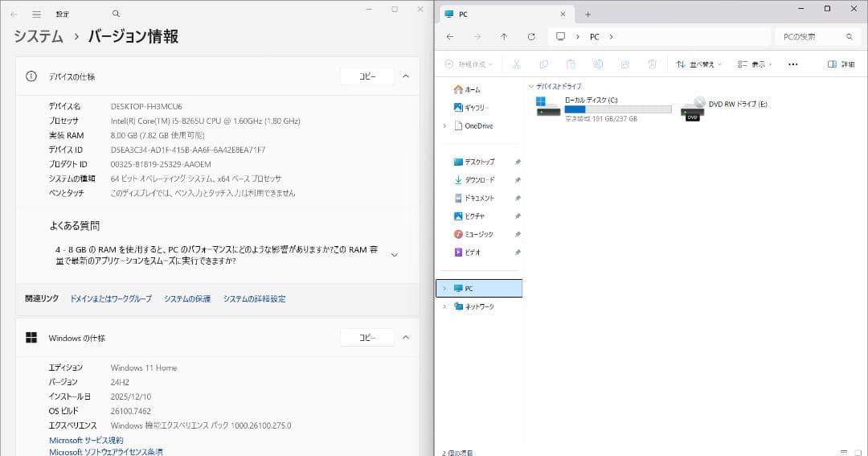Click the monitor icon in address bar
The width and height of the screenshot is (868, 456).
(x=561, y=36)
